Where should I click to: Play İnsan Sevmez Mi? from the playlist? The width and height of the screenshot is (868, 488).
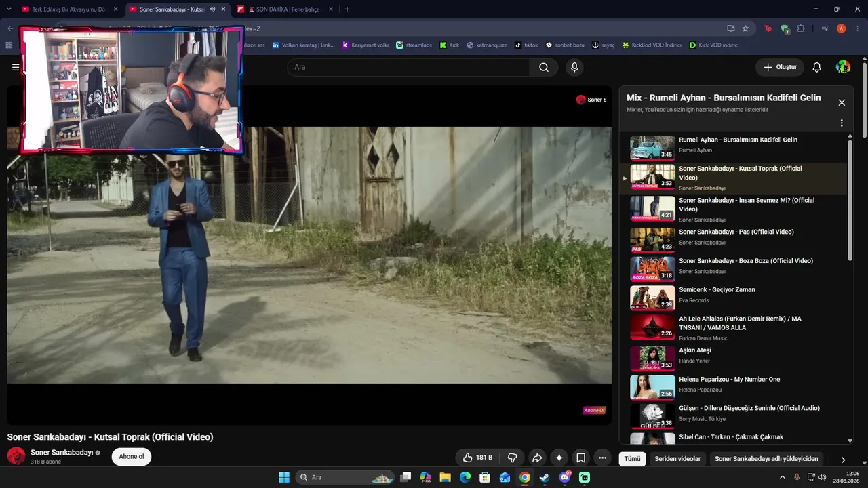[x=732, y=209]
